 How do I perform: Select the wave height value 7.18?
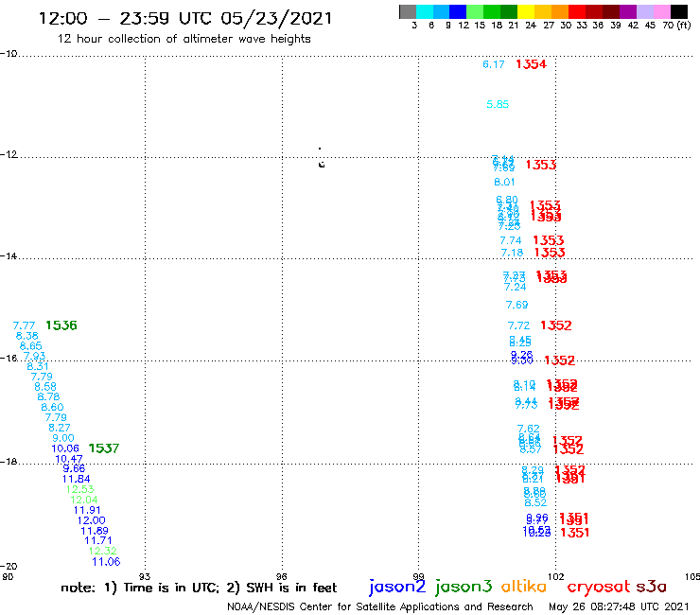512,253
